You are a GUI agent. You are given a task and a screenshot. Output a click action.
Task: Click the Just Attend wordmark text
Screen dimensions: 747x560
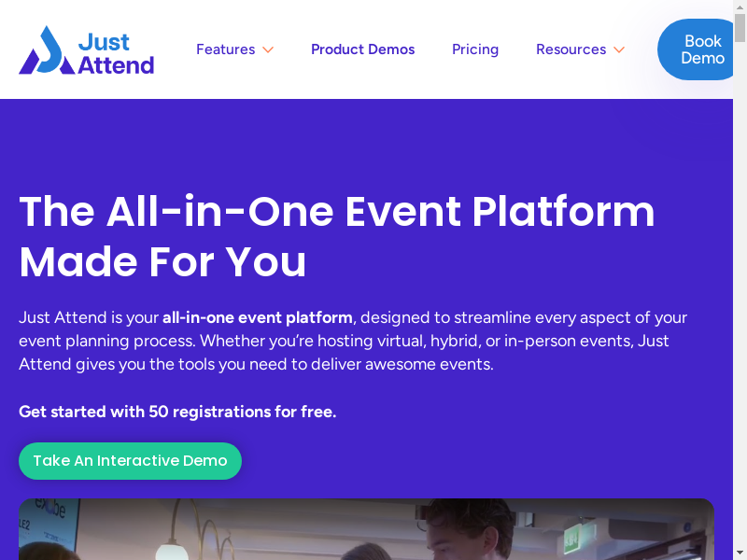click(x=115, y=53)
